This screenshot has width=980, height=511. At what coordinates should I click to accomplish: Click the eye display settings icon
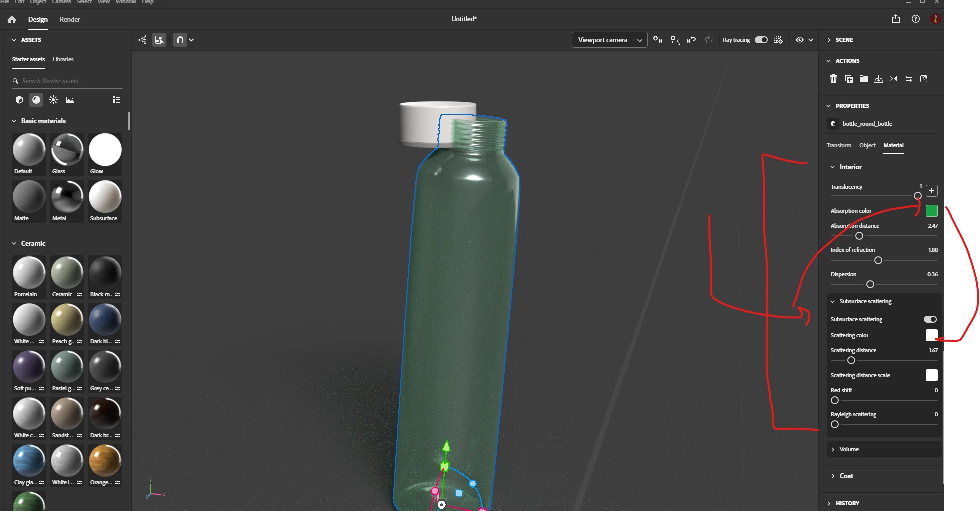point(800,40)
